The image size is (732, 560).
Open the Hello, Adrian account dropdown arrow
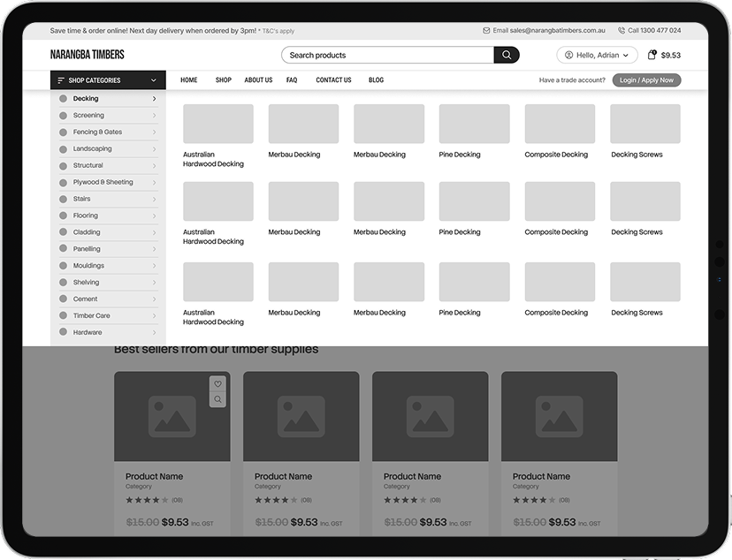626,55
